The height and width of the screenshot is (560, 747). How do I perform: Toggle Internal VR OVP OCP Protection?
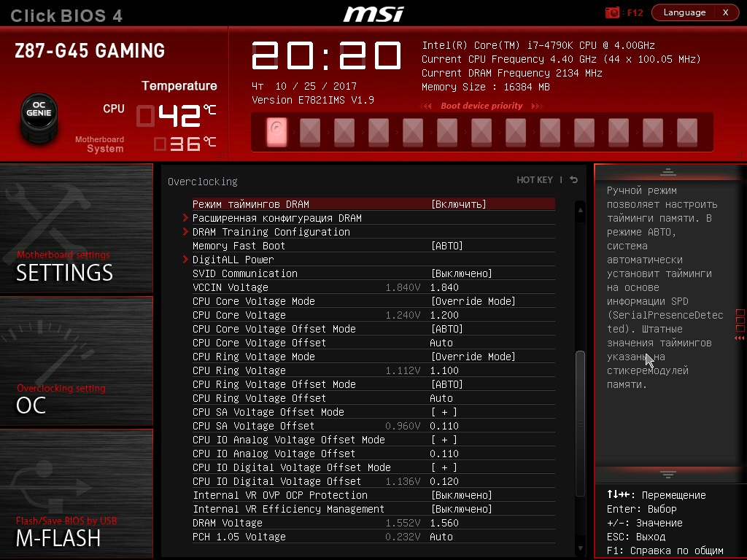tap(461, 495)
